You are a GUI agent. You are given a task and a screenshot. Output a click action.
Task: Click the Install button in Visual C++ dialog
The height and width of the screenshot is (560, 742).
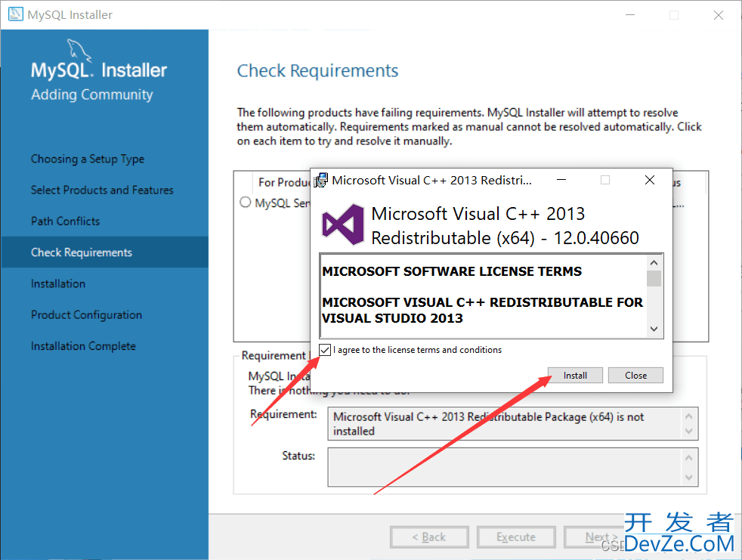[575, 376]
